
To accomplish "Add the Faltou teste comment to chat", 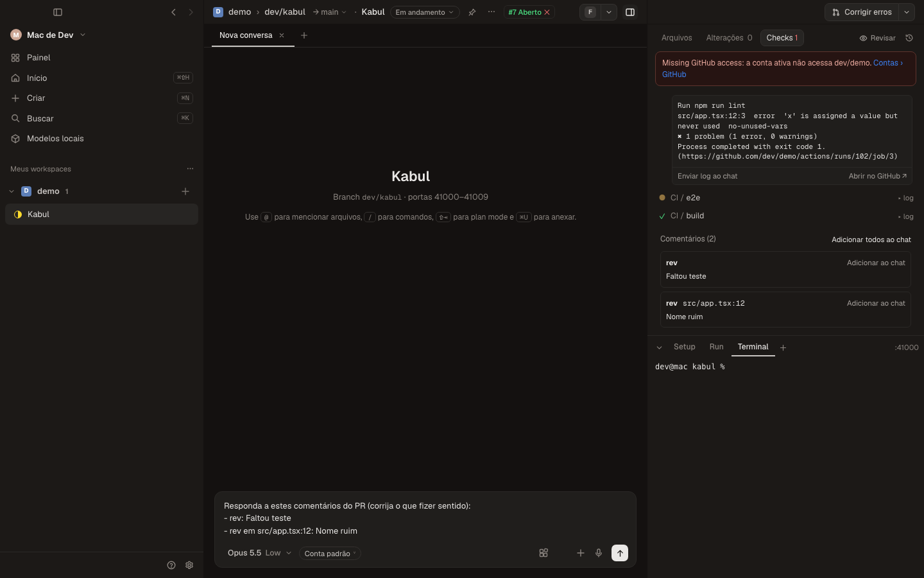I will coord(876,263).
